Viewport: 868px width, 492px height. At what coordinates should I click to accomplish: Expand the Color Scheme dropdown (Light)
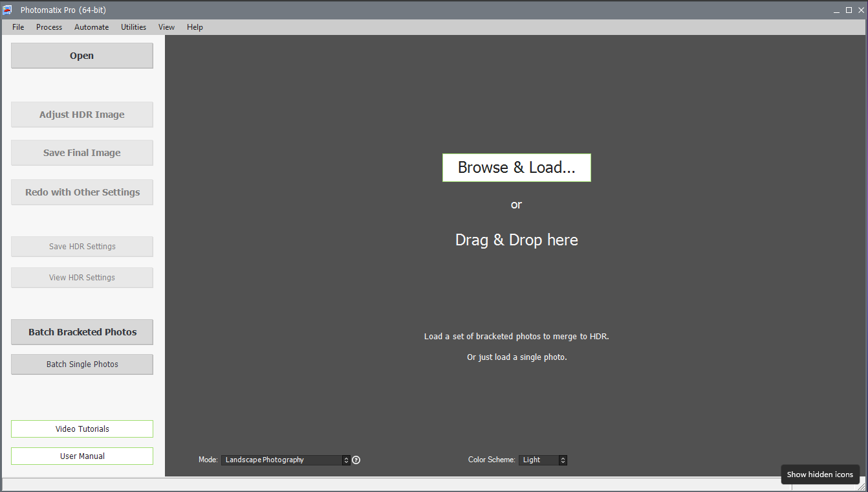click(543, 460)
